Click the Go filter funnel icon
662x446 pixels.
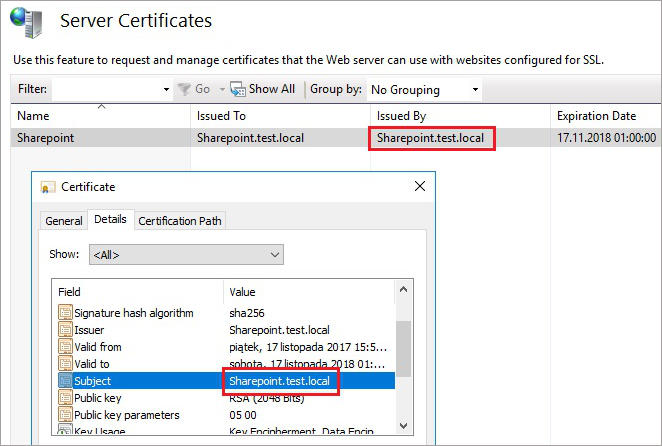pyautogui.click(x=184, y=90)
